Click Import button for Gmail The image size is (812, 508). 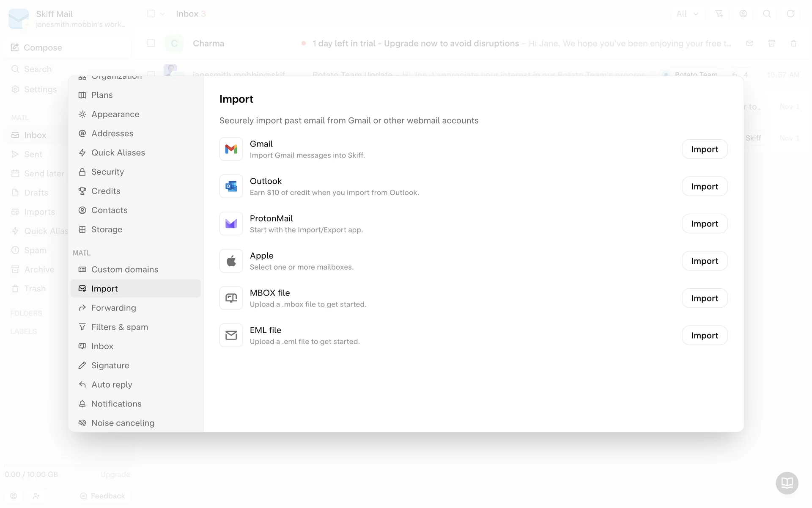click(x=704, y=149)
